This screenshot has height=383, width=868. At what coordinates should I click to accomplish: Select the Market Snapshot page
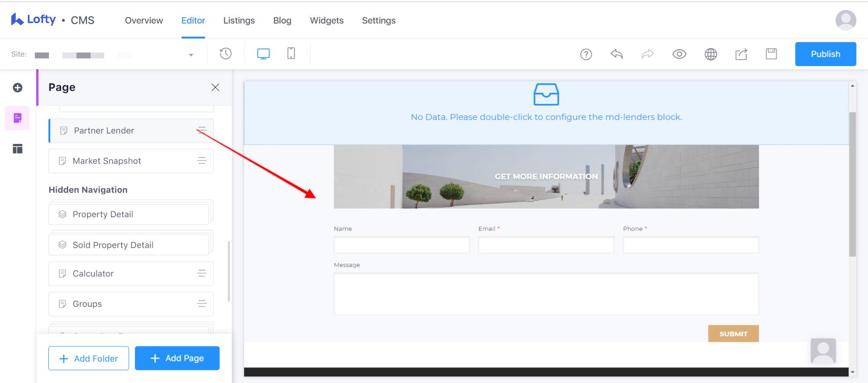(131, 161)
